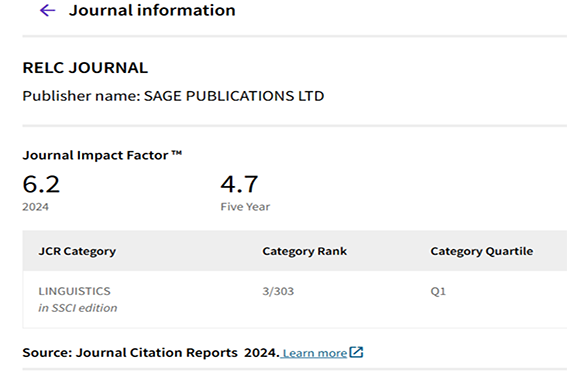Select the 4.7 five year value
Screen dimensions: 567x377
[239, 184]
